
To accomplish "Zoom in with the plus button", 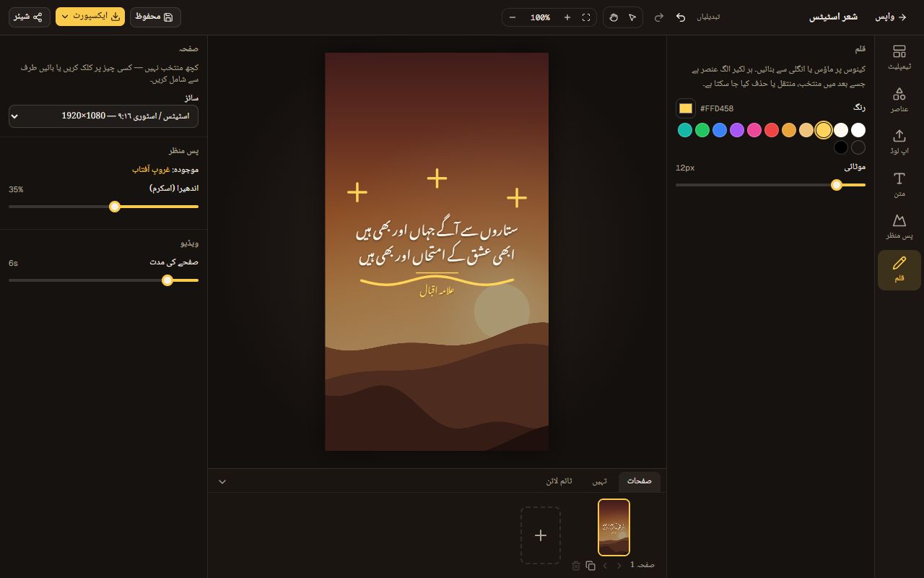I will tap(567, 17).
